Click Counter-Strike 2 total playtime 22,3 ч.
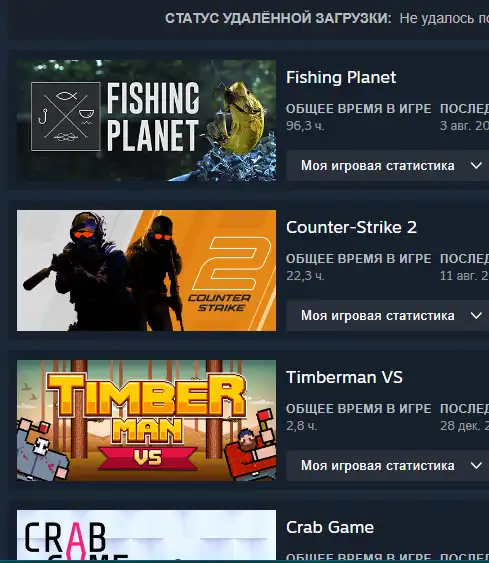 pyautogui.click(x=305, y=276)
